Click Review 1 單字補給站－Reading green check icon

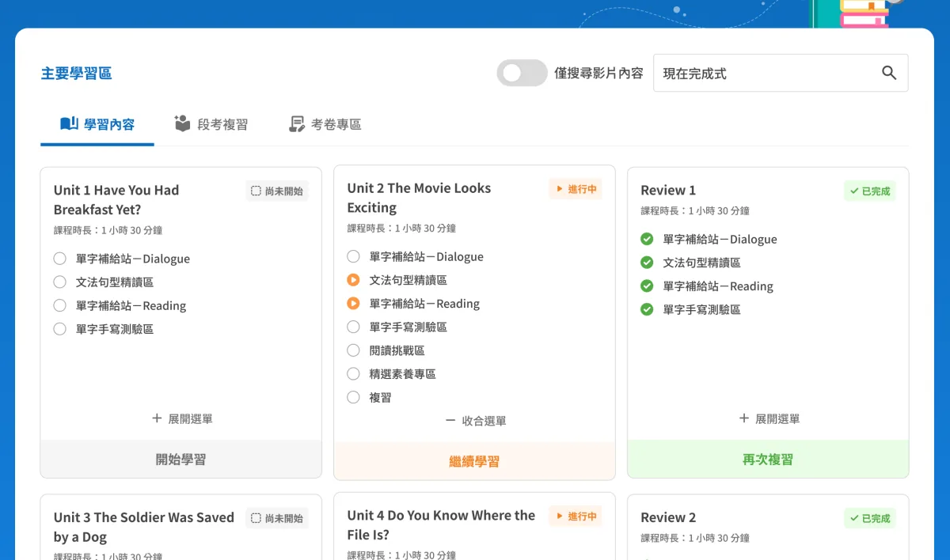[x=647, y=286]
